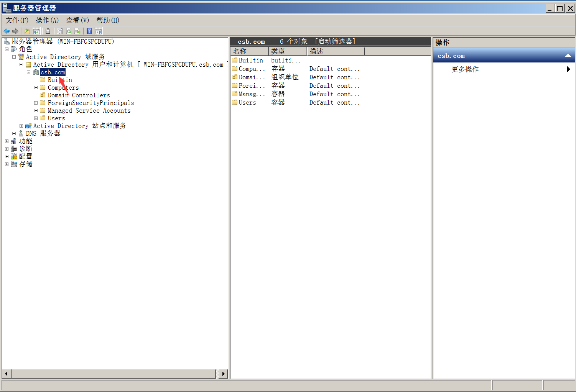Collapse the csb.com domain node

pos(28,72)
